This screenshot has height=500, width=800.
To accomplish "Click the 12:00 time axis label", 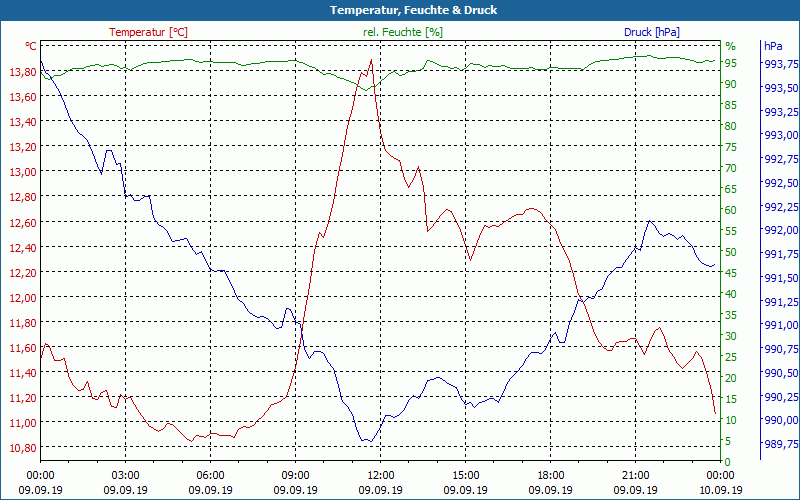I will 381,476.
